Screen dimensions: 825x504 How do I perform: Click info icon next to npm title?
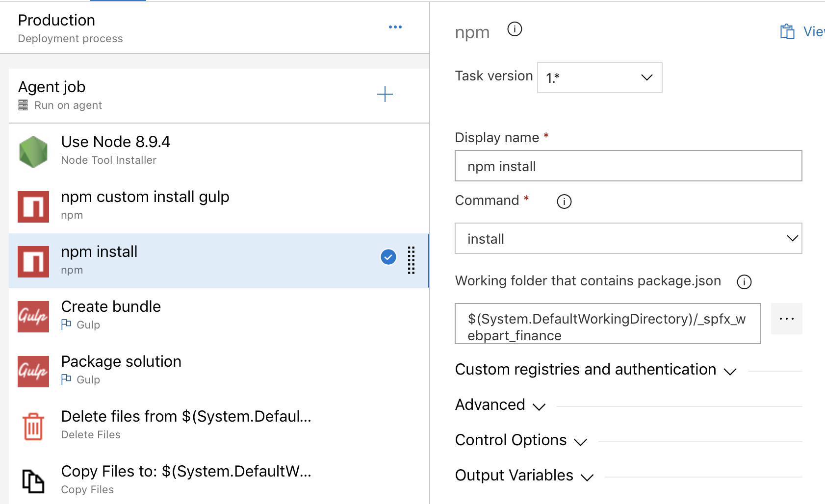click(x=515, y=29)
